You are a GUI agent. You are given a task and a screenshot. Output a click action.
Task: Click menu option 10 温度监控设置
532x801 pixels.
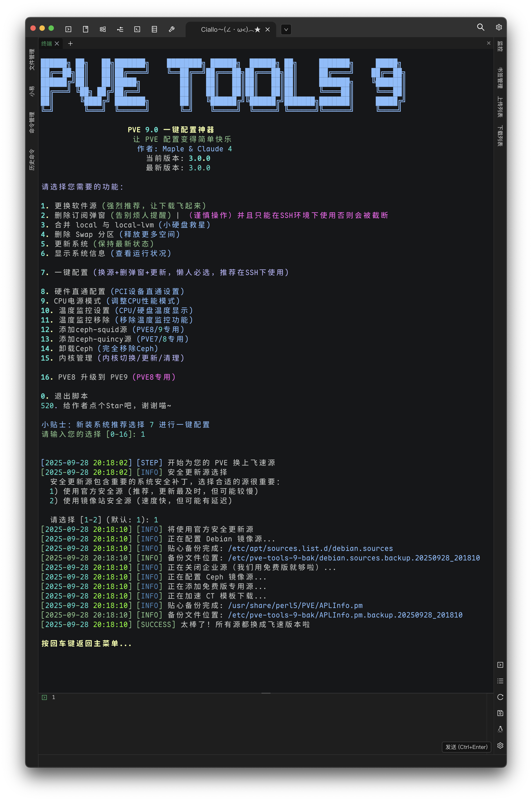point(117,310)
